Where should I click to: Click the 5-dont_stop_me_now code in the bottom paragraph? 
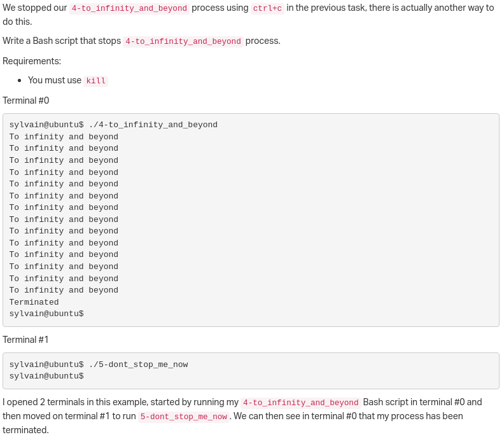pyautogui.click(x=184, y=417)
